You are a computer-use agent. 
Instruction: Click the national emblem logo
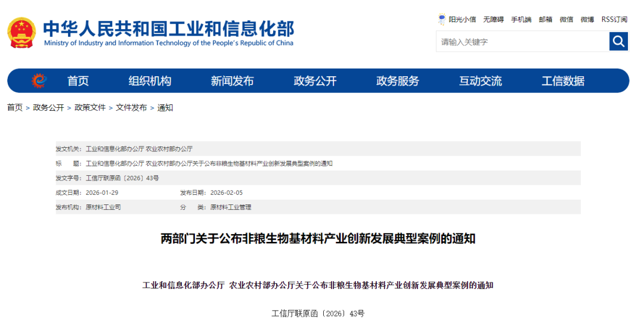(x=21, y=33)
